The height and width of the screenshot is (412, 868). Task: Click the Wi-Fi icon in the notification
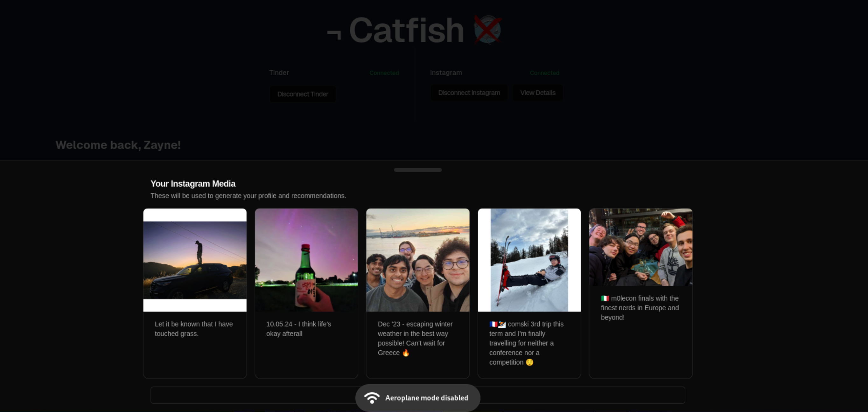point(372,397)
